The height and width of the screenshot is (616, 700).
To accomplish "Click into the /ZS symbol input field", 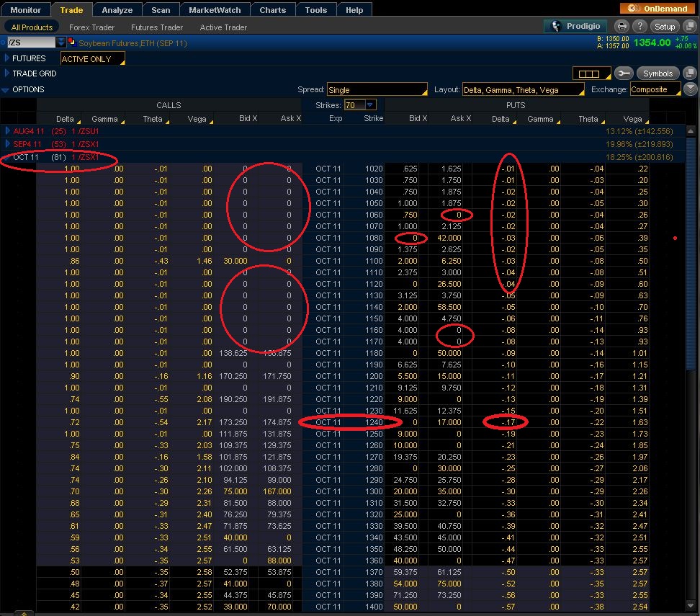I will [x=31, y=43].
